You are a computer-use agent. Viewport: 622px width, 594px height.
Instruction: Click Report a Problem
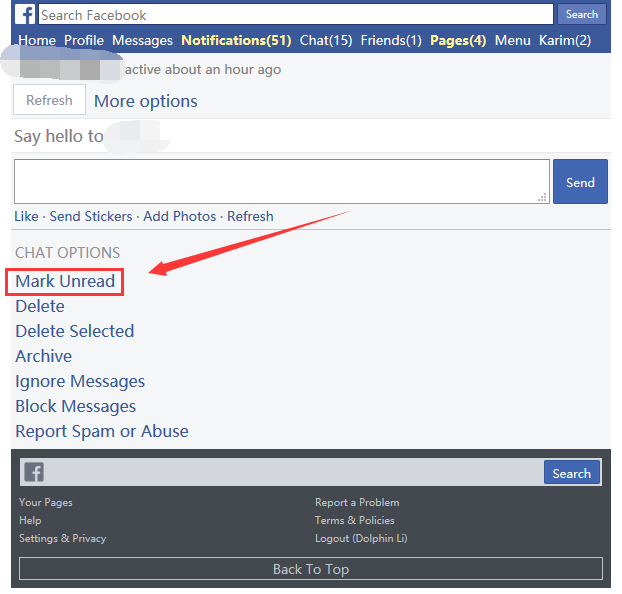pos(357,502)
